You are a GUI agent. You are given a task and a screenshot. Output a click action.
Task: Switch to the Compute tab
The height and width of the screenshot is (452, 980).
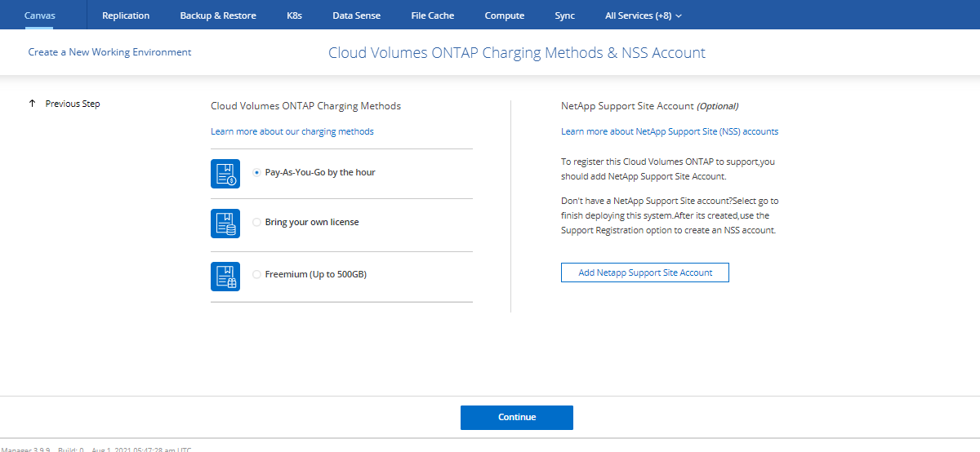(505, 16)
